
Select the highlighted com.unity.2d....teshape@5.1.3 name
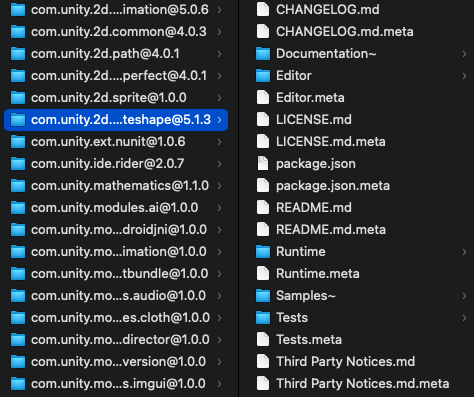(121, 120)
